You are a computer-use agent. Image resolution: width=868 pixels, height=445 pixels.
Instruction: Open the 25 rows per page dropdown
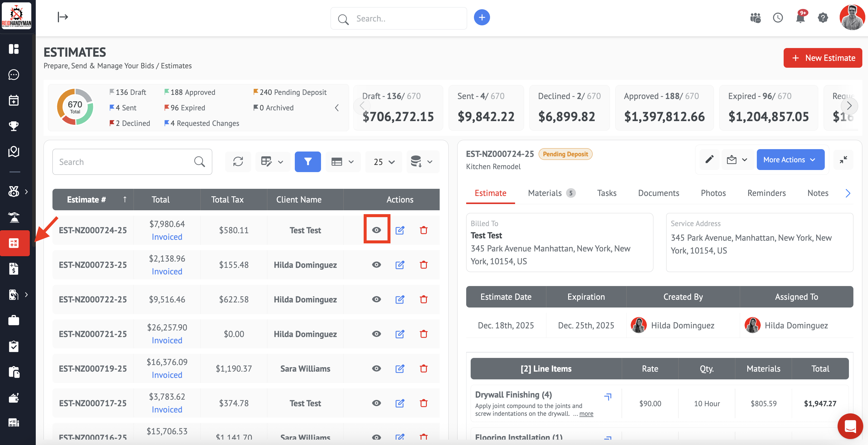tap(384, 162)
